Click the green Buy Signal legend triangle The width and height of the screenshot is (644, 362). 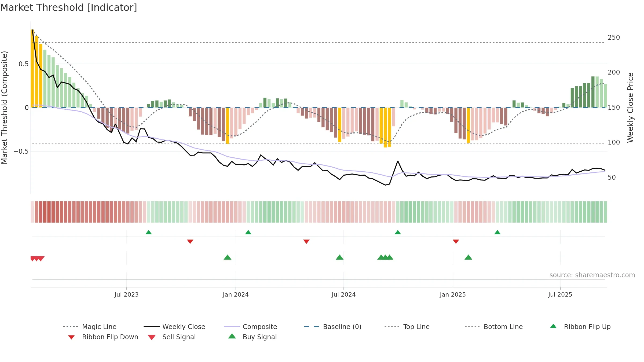[232, 336]
